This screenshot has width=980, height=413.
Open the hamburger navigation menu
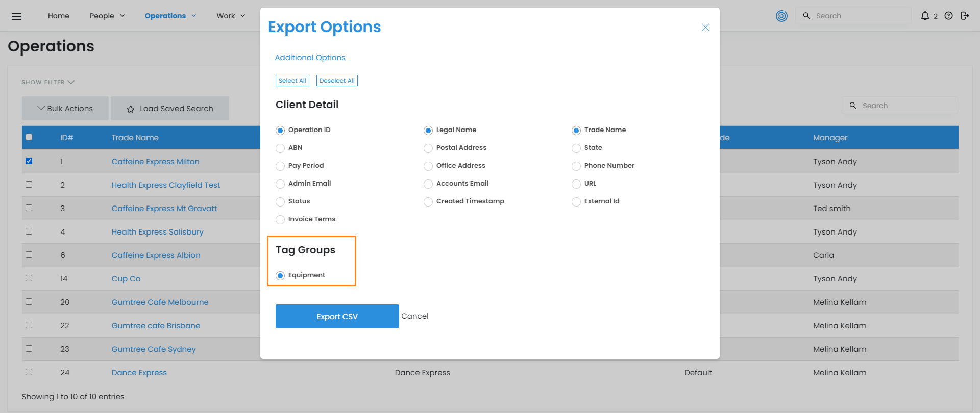[x=16, y=16]
